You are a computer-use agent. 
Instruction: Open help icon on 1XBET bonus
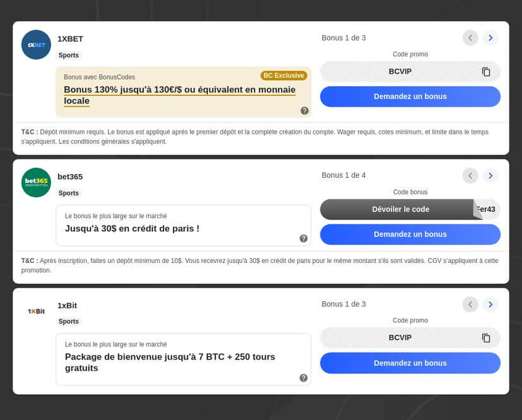(x=304, y=111)
